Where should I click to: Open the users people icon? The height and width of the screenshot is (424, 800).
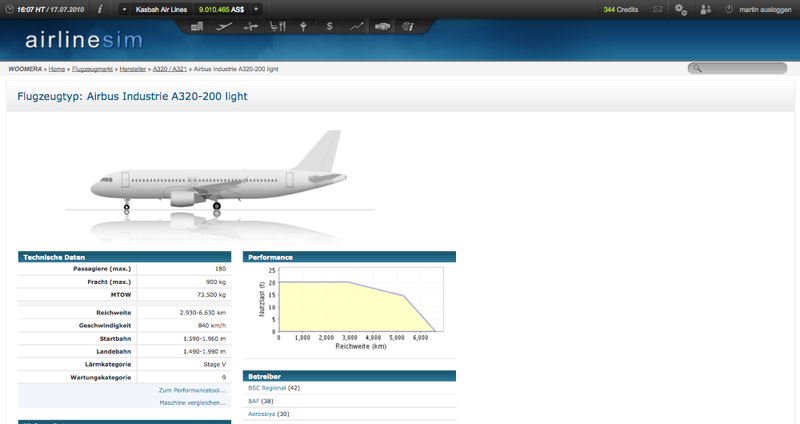(706, 9)
